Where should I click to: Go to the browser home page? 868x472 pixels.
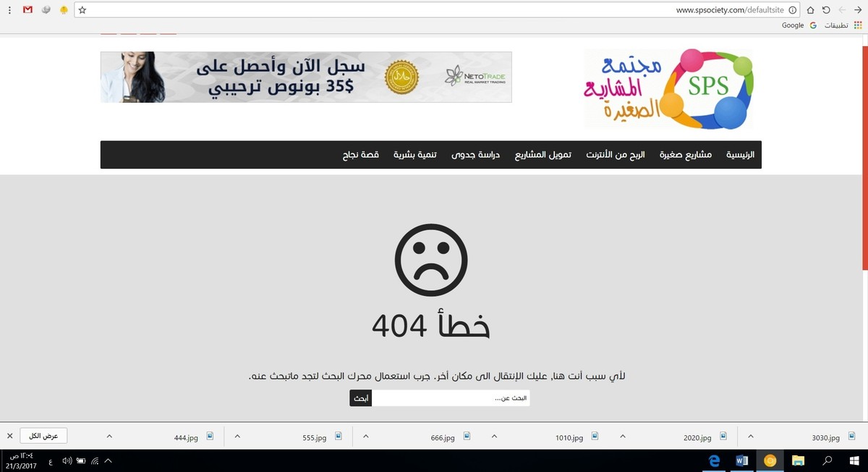(810, 10)
